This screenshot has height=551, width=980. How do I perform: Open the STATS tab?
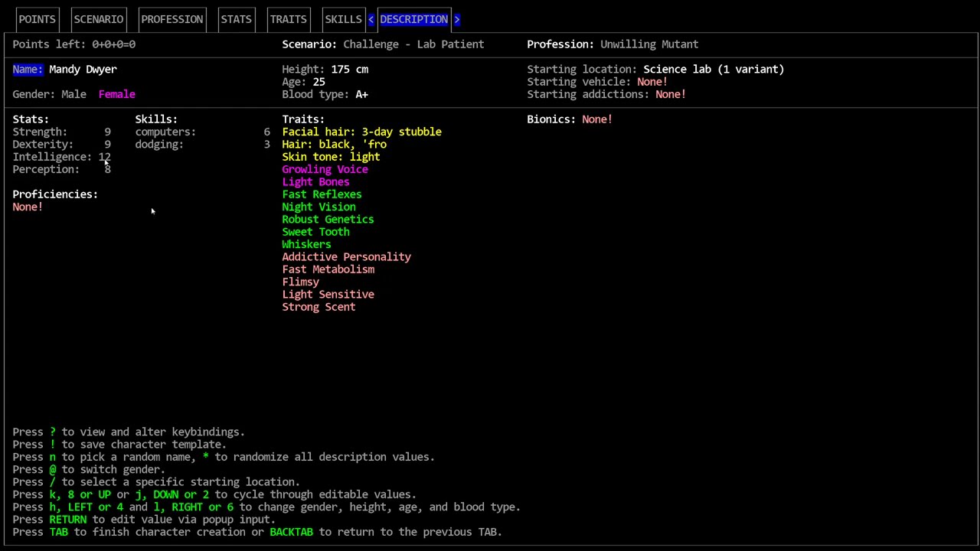tap(236, 19)
